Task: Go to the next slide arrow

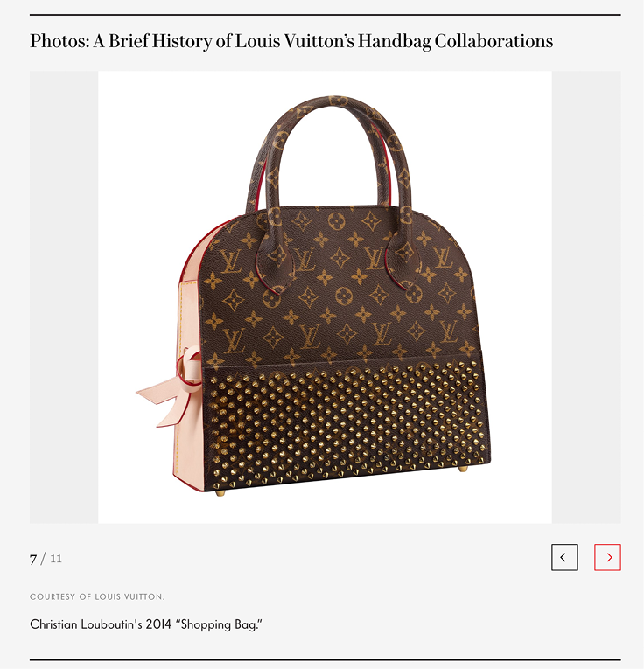Action: coord(607,557)
